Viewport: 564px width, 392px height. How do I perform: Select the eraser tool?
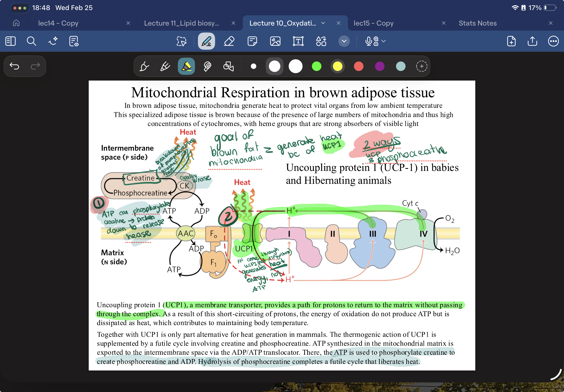pos(229,41)
